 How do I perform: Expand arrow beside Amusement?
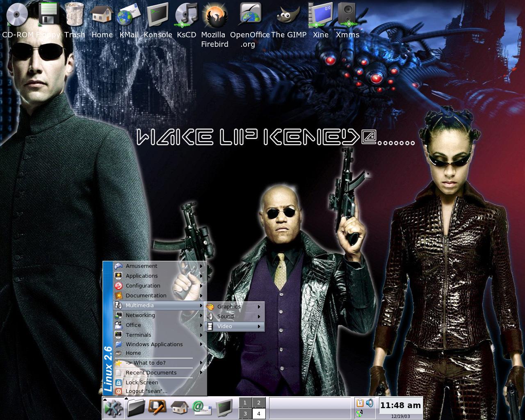click(201, 266)
